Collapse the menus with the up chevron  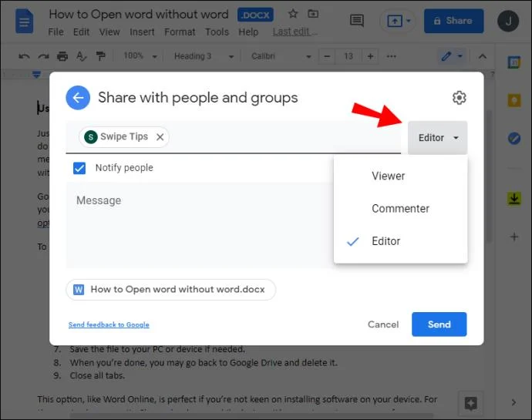point(482,56)
